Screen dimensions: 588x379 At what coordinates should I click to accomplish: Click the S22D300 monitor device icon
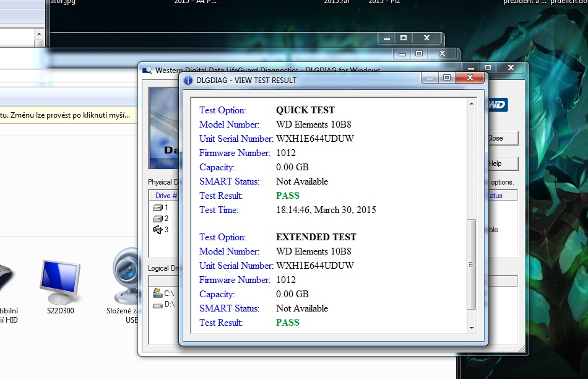coord(60,282)
